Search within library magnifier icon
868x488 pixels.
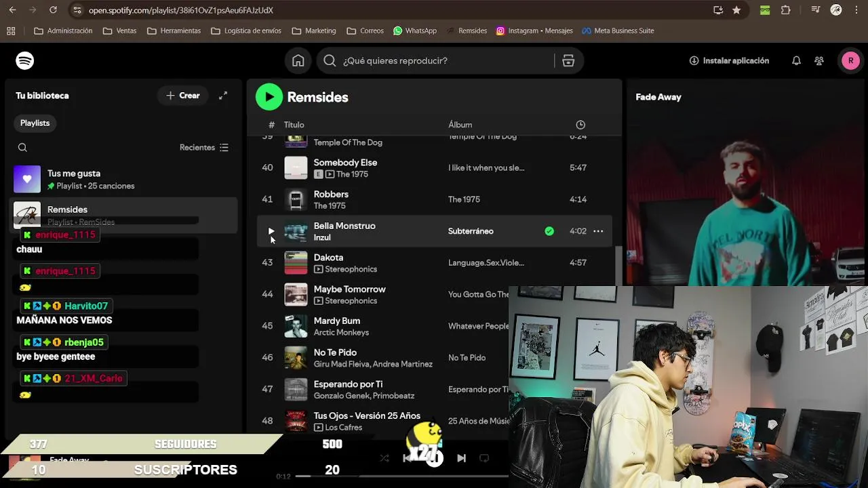(22, 148)
